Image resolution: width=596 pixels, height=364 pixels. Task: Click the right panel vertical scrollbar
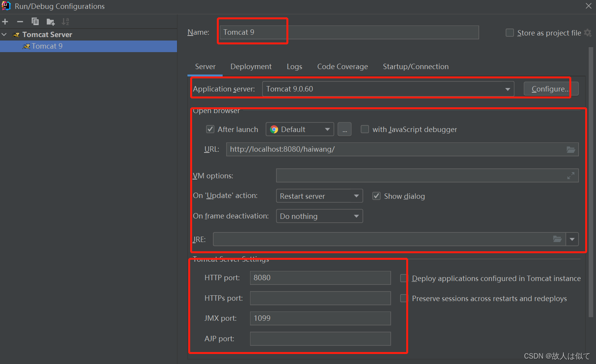coord(591,182)
